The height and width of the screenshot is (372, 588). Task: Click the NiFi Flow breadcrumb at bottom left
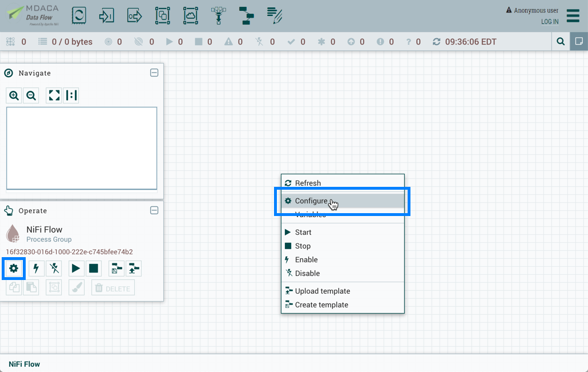[x=23, y=364]
